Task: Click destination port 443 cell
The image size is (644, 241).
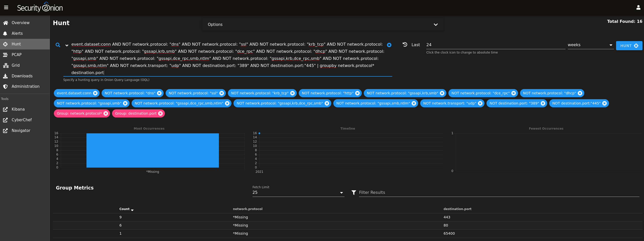Action: tap(447, 217)
